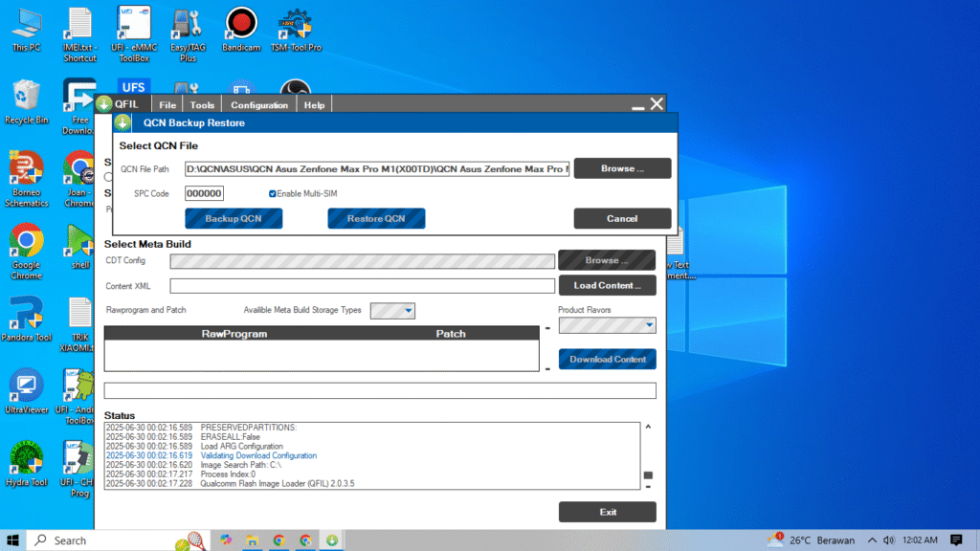The height and width of the screenshot is (551, 980).
Task: Launch EasyJTAG Plus desktop icon
Action: click(x=188, y=34)
